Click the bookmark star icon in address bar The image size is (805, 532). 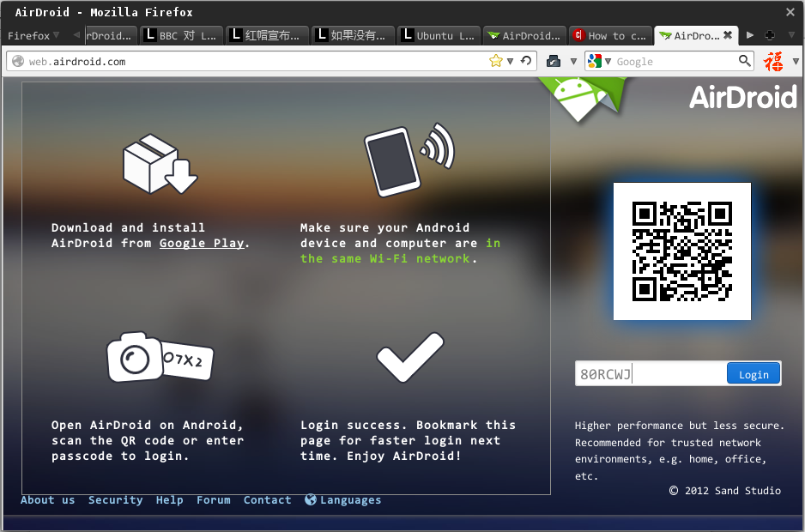(495, 61)
